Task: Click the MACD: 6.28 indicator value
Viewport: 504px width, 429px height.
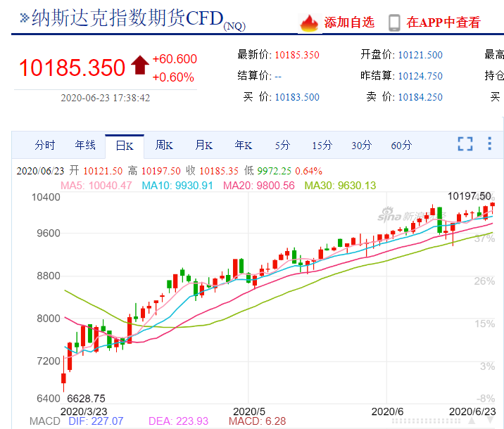Action: pyautogui.click(x=257, y=421)
